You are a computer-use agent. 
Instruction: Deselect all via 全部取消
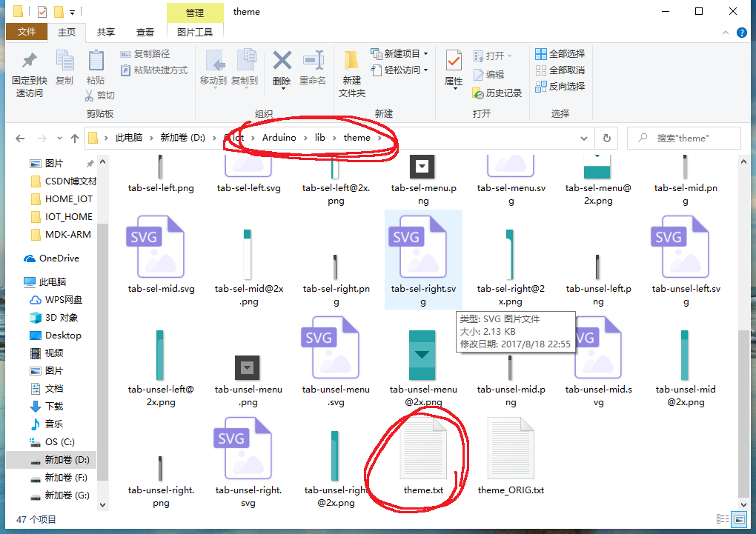[559, 70]
